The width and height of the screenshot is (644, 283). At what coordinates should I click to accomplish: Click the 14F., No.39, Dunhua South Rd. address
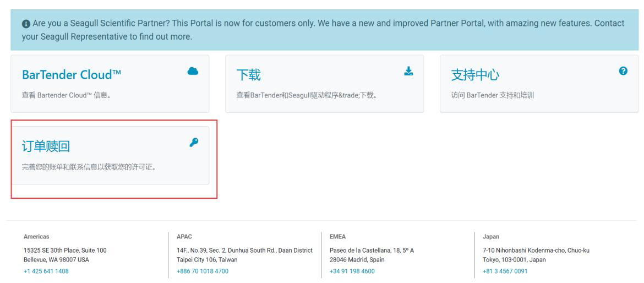pyautogui.click(x=245, y=250)
